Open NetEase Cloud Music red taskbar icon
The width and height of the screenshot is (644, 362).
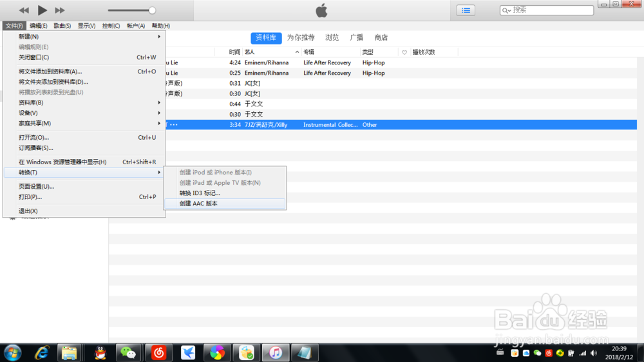pos(158,353)
